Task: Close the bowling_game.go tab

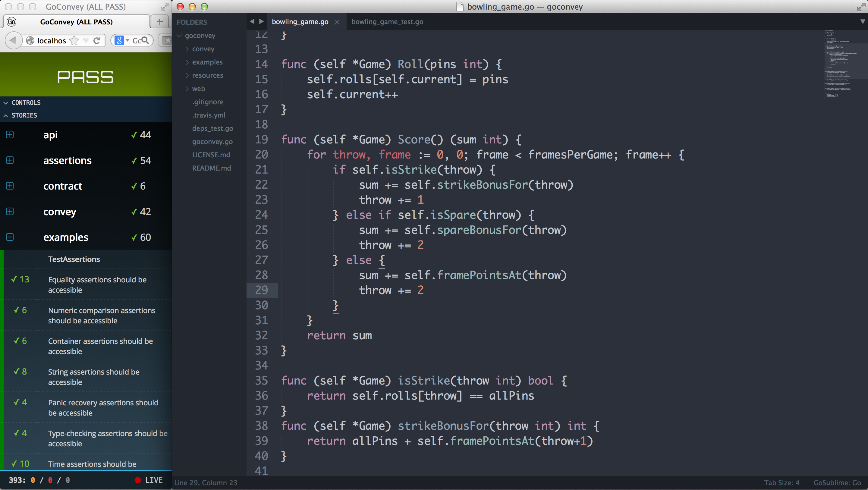Action: pos(337,22)
